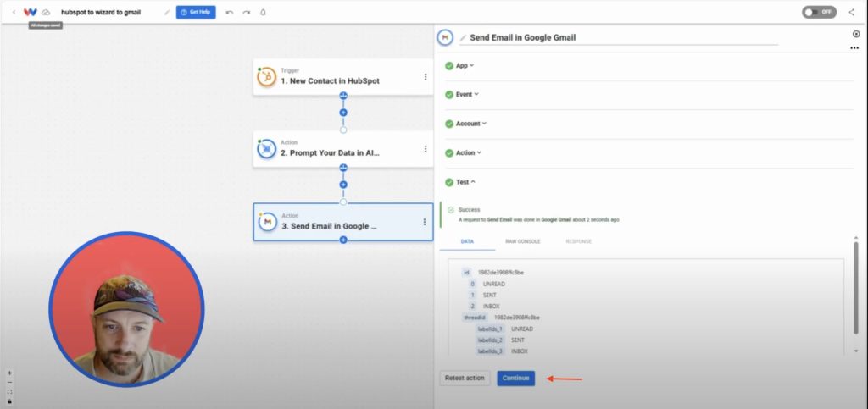
Task: Click the red and blue W logo
Action: tap(31, 12)
